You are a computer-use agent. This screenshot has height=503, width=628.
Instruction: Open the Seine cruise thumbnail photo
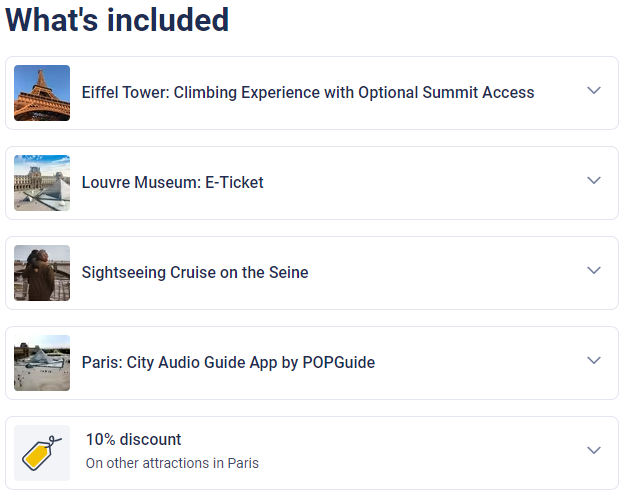click(42, 273)
